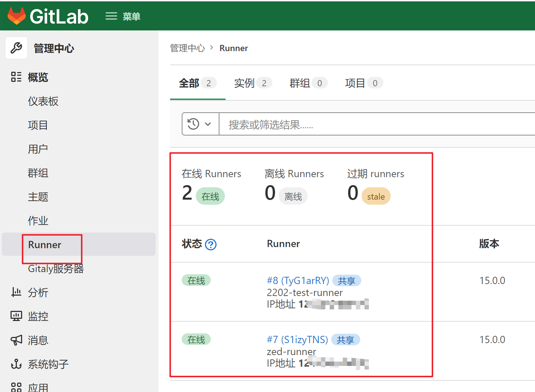The width and height of the screenshot is (535, 392).
Task: Click the Runner column header
Action: pyautogui.click(x=283, y=243)
